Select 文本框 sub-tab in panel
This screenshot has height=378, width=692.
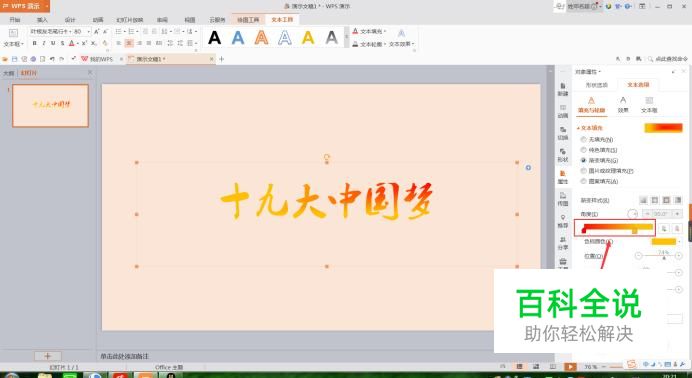tap(649, 105)
